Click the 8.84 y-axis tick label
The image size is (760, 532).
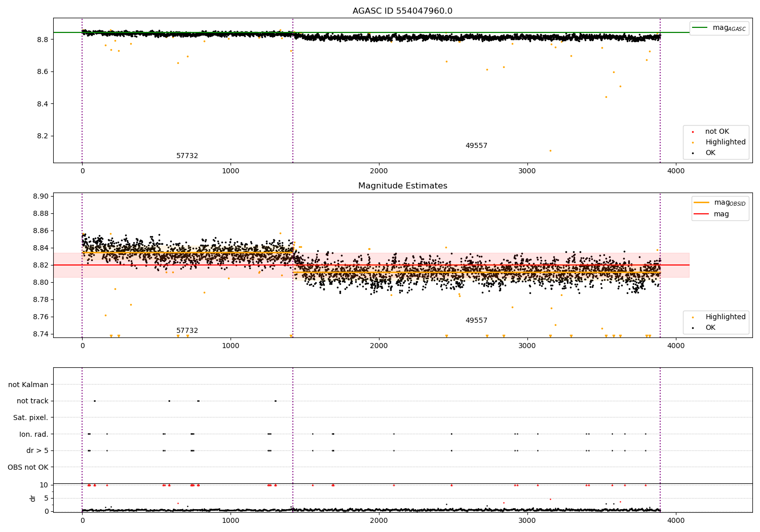(x=41, y=248)
